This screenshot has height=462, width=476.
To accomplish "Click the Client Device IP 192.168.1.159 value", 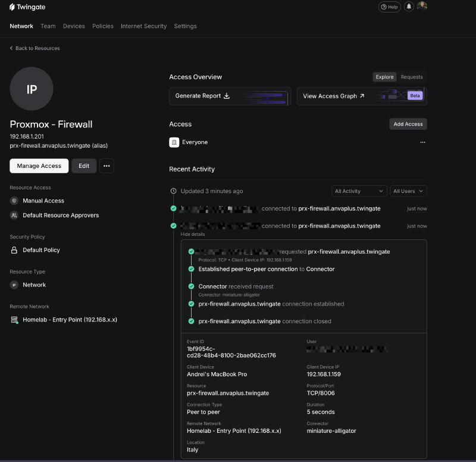I will point(324,374).
